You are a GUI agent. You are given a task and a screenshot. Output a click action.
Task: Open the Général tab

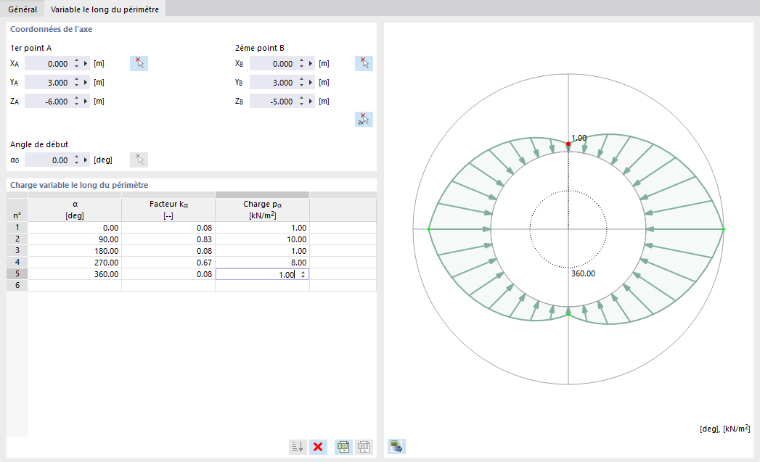22,9
